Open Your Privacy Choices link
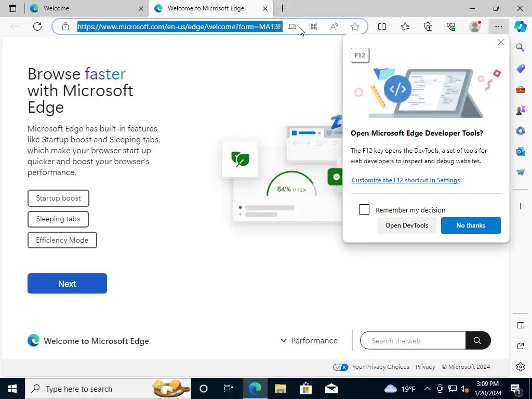The image size is (532, 399). point(380,367)
